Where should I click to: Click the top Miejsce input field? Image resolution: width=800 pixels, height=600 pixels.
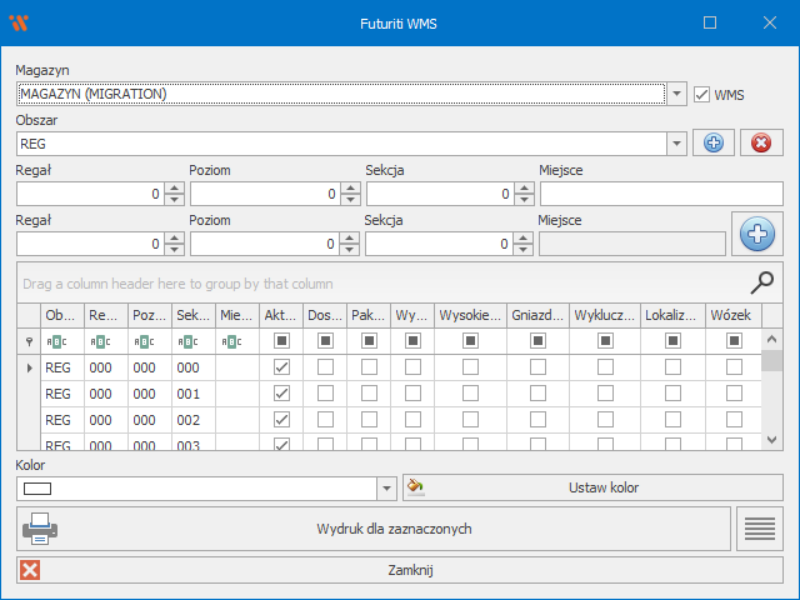660,194
